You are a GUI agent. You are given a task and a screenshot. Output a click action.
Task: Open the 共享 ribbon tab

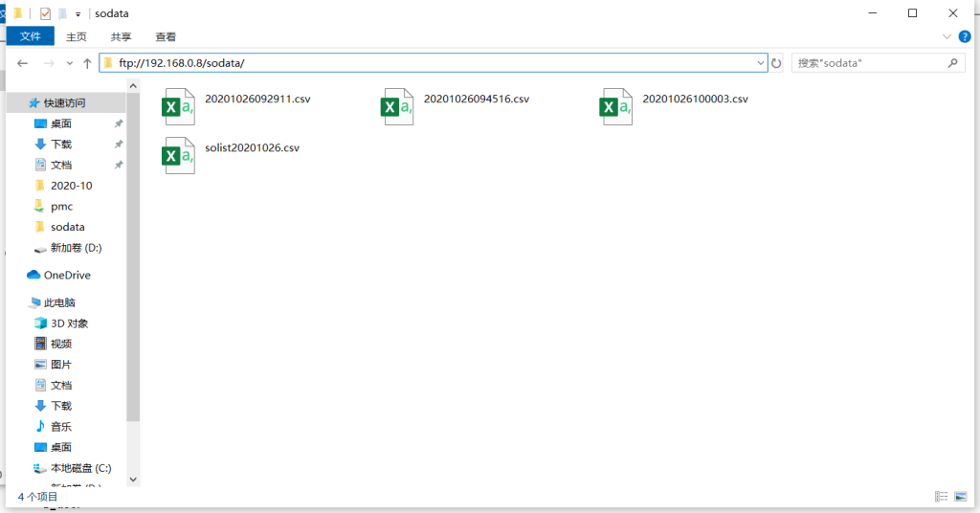pos(121,36)
